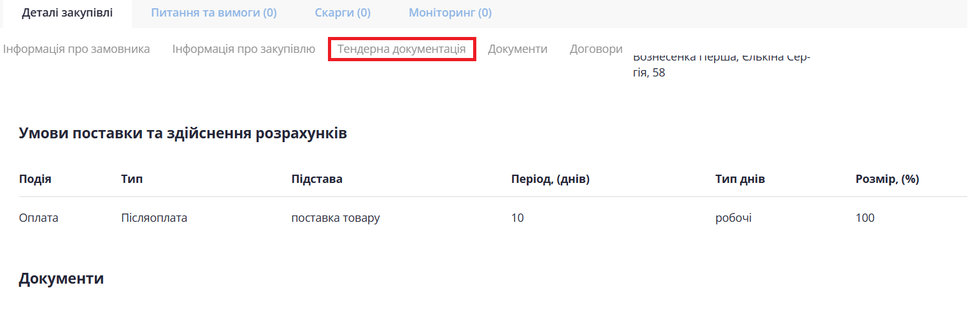
Task: Navigate to the Договори section
Action: (596, 49)
